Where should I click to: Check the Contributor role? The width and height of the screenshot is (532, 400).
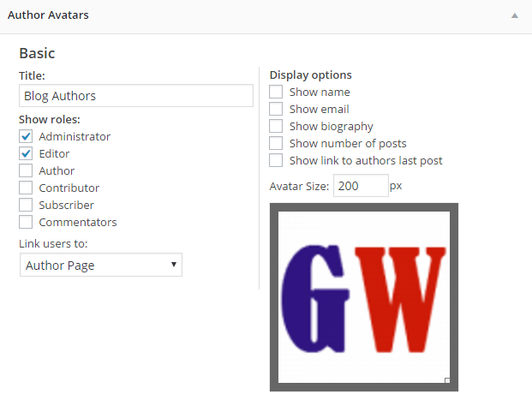[26, 188]
